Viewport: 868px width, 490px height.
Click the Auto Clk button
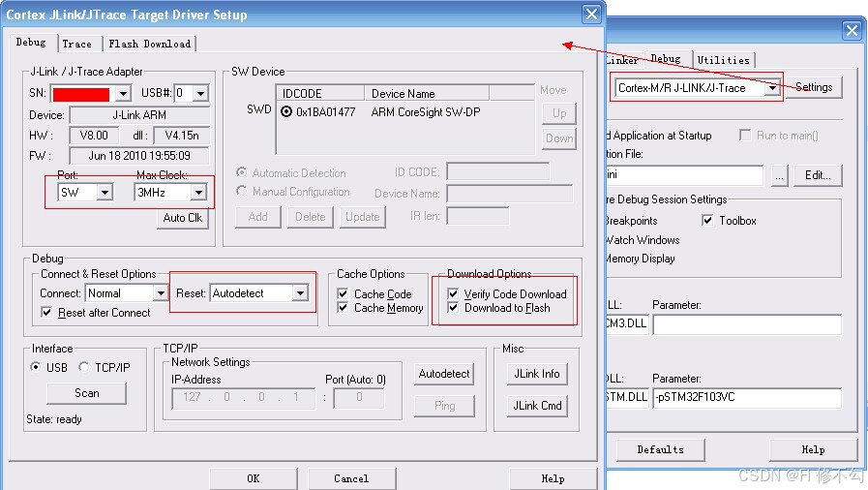(x=183, y=218)
